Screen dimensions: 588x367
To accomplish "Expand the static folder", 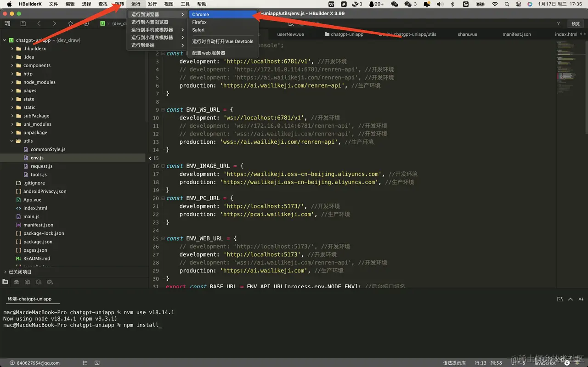I will 12,107.
